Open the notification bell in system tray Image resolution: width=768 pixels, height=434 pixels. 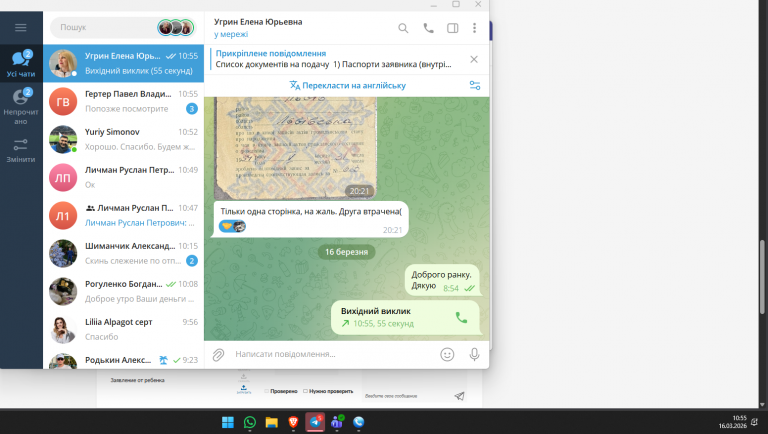point(754,422)
